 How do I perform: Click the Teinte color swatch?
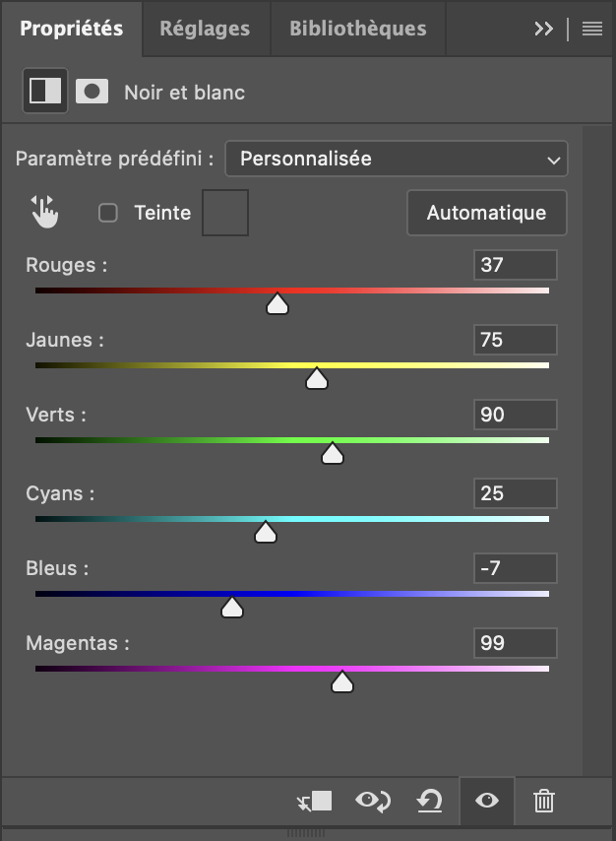click(x=225, y=213)
